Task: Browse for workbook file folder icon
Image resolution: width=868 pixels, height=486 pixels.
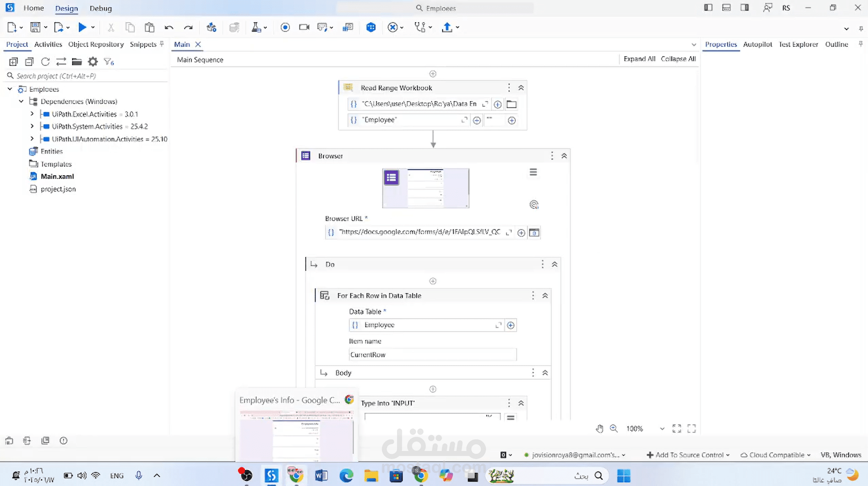Action: click(x=512, y=104)
